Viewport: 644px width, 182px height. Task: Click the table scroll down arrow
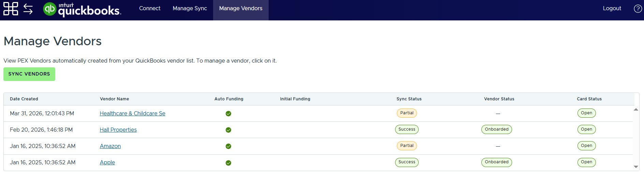click(636, 167)
